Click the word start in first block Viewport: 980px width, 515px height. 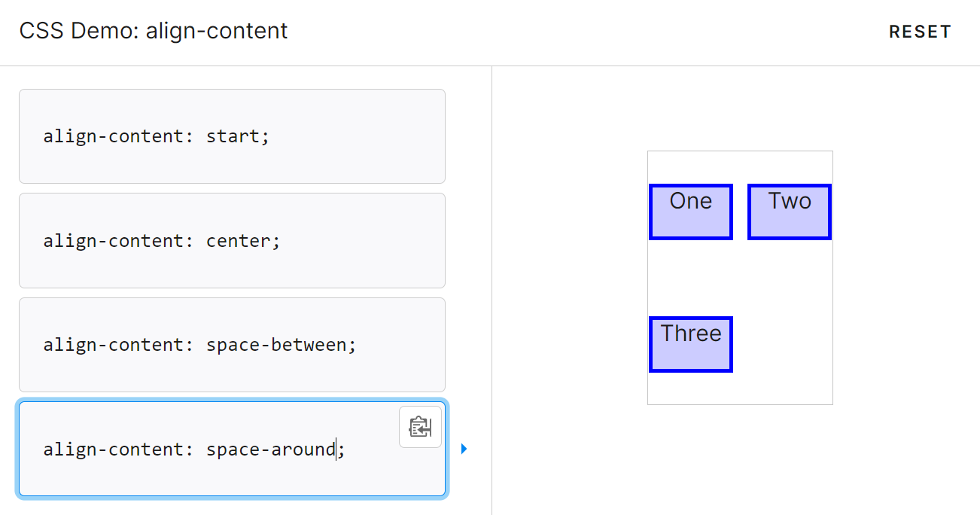pos(233,136)
